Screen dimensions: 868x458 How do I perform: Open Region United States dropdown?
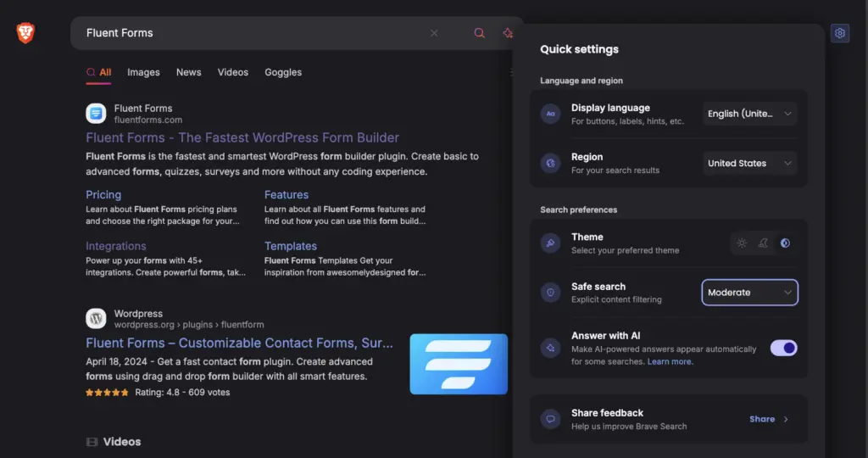tap(749, 164)
